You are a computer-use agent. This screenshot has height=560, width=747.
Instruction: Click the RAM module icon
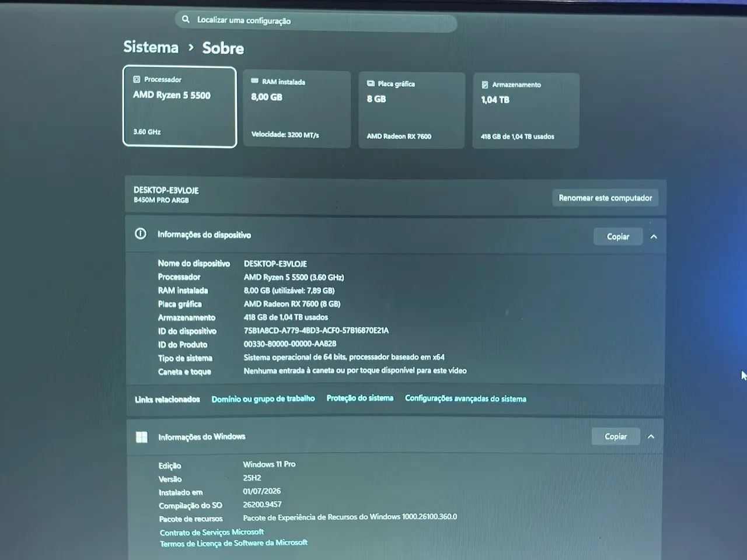254,81
